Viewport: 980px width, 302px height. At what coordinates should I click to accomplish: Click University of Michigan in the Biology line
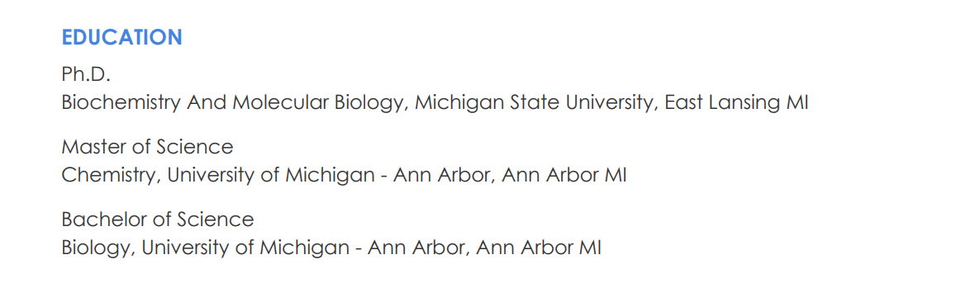pyautogui.click(x=245, y=248)
